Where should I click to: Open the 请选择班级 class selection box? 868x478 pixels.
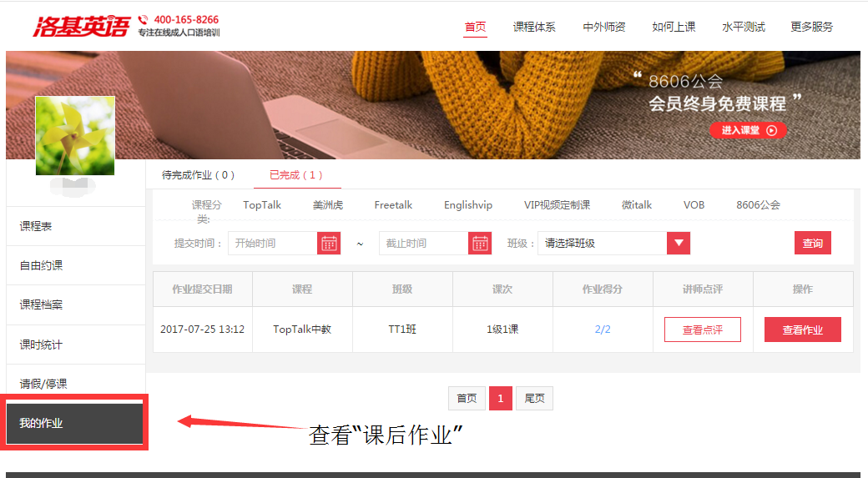coord(603,244)
